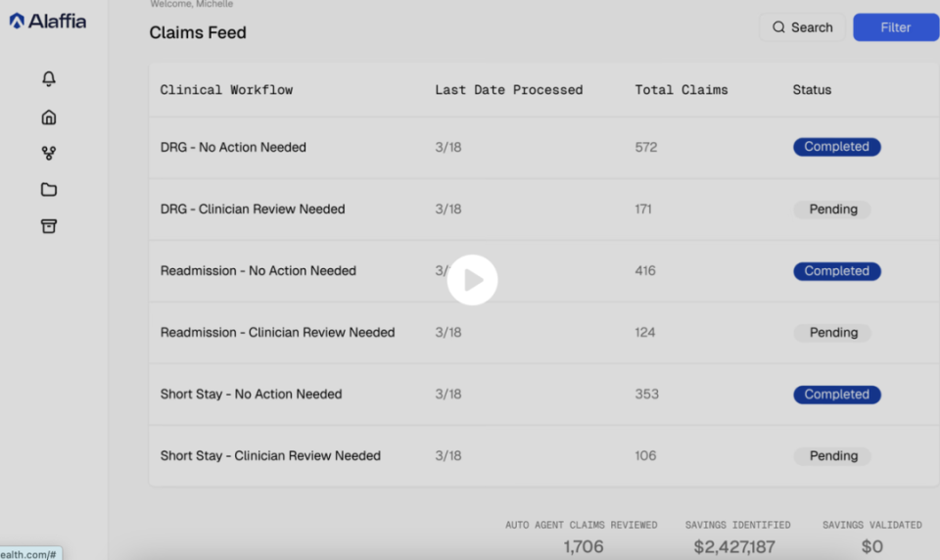Screen dimensions: 940x560
Task: Select Short Stay - No Action Needed row
Action: 543,394
